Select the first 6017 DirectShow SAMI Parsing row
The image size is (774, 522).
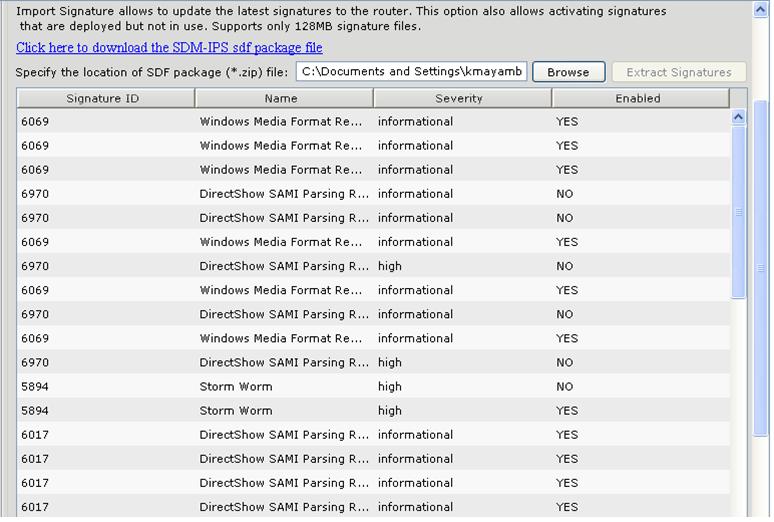[374, 435]
